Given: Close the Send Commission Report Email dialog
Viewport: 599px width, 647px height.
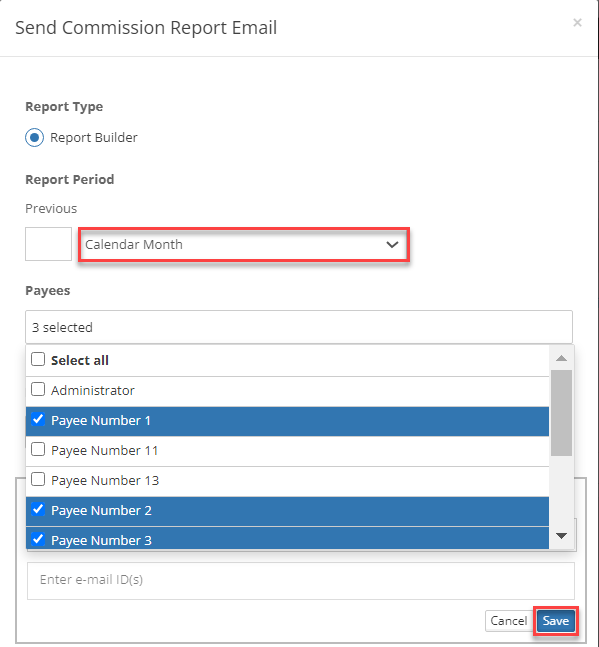Looking at the screenshot, I should point(577,22).
